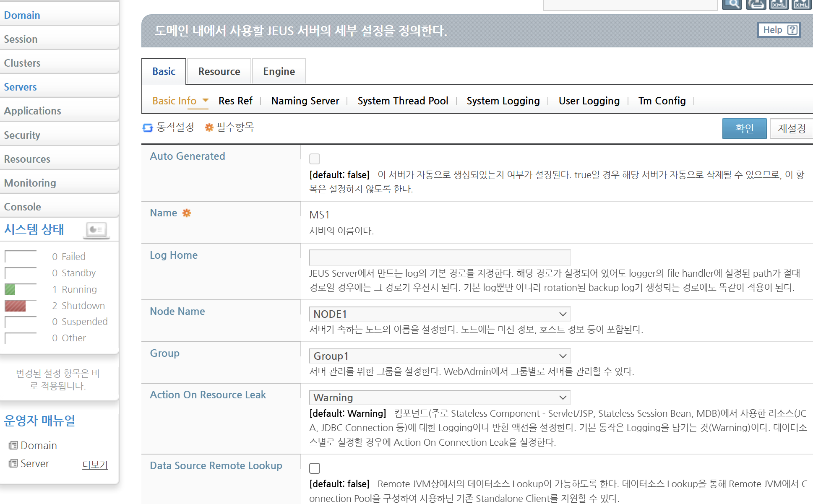Viewport: 813px width, 504px height.
Task: Open the Node Name dropdown
Action: tap(440, 314)
